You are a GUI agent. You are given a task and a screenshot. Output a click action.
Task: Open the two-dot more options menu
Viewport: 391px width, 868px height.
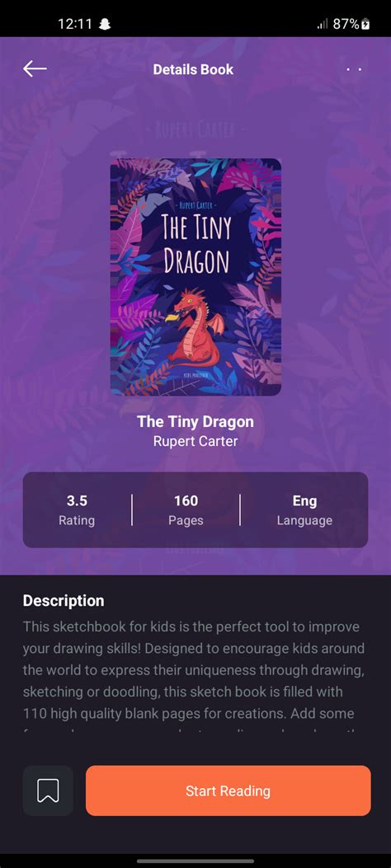click(354, 70)
